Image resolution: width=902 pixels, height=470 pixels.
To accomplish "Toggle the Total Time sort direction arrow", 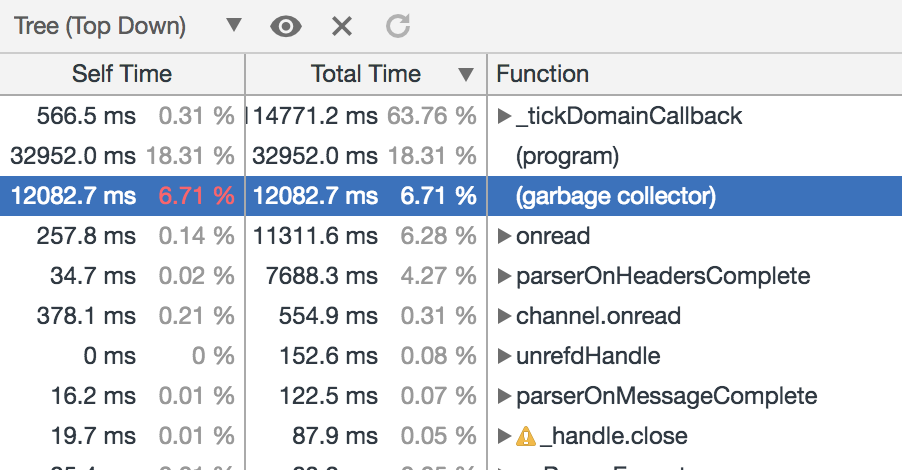I will (465, 74).
